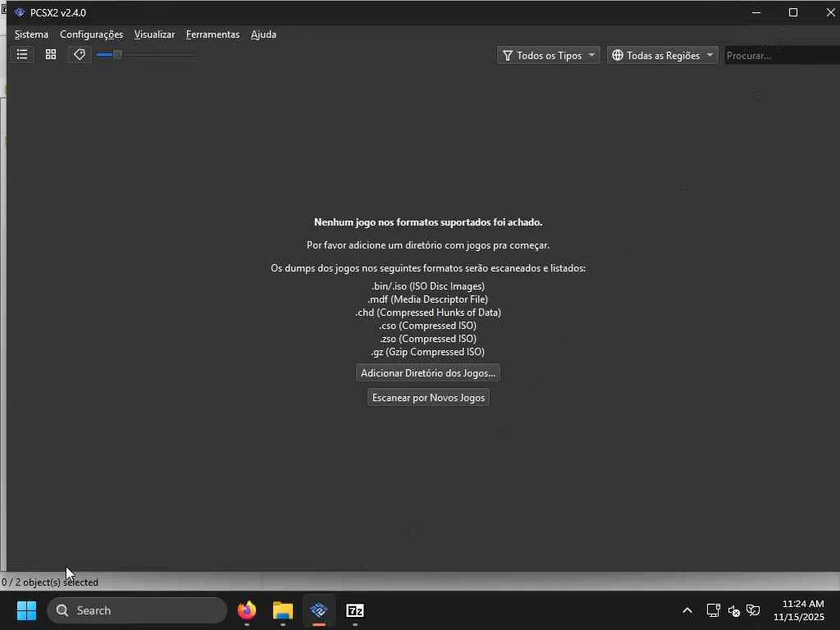
Task: Open Firefox from the taskbar
Action: [x=247, y=610]
